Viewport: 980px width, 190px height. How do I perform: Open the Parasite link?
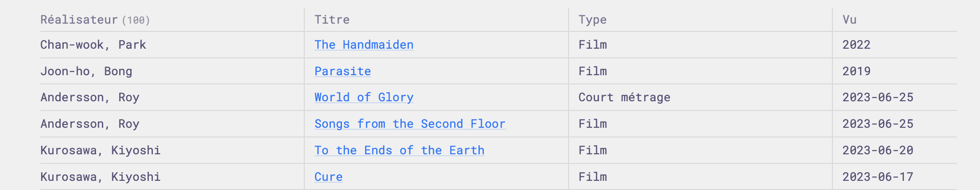point(342,71)
